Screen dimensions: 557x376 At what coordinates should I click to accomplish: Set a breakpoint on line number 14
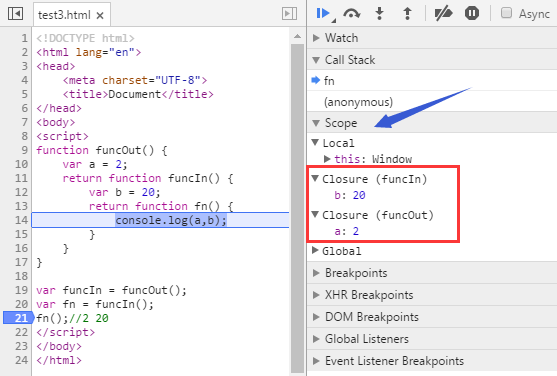(21, 220)
